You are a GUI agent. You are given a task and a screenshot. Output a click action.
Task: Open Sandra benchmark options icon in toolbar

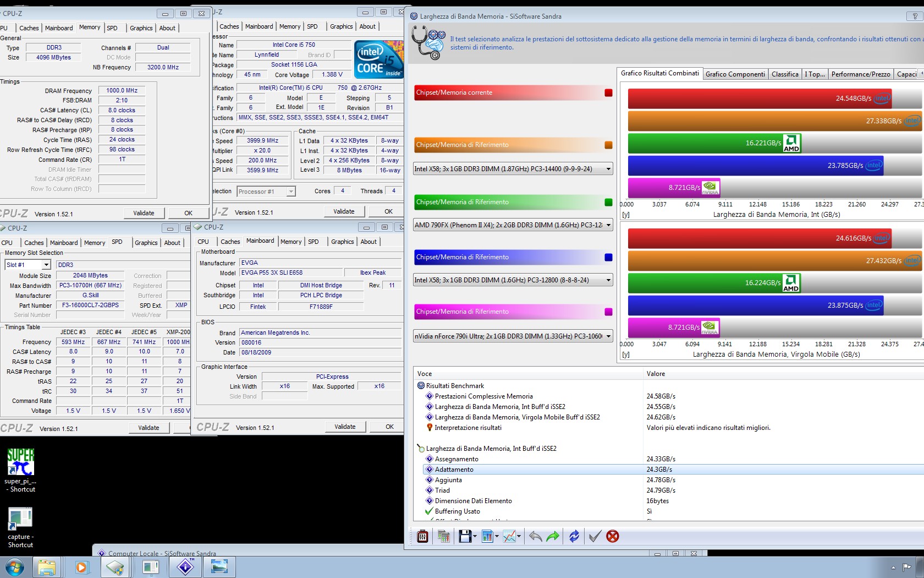click(x=422, y=536)
